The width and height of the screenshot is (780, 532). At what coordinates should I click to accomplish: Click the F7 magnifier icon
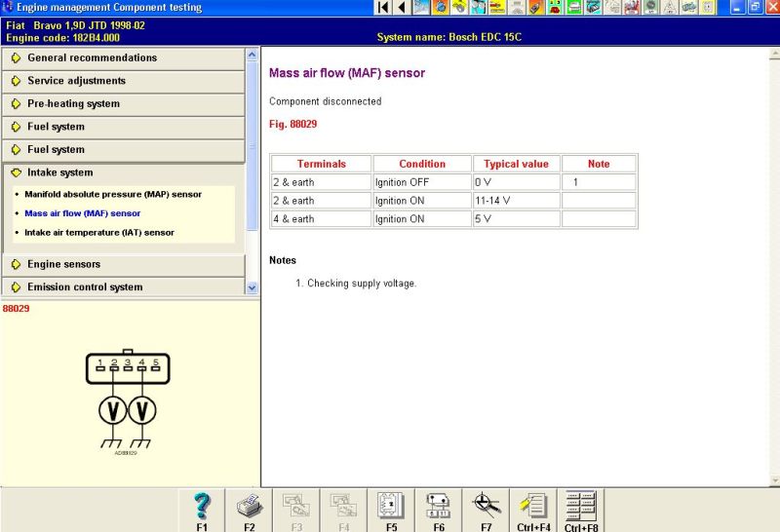[486, 510]
